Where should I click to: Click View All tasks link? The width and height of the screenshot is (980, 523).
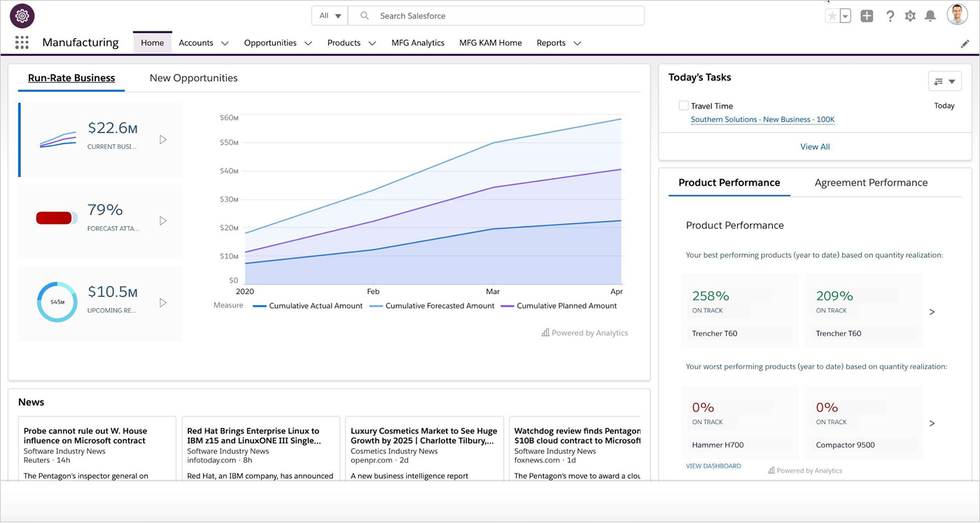815,146
